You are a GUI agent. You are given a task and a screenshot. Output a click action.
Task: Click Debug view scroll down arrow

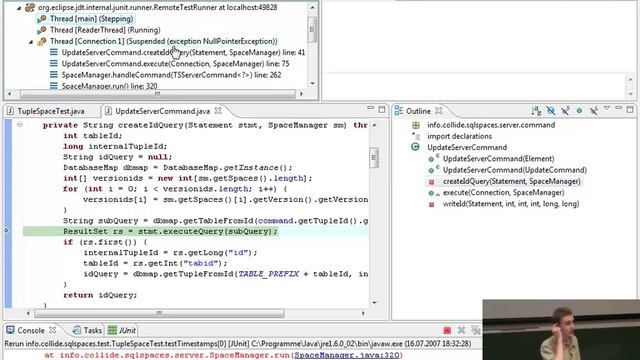pyautogui.click(x=312, y=83)
